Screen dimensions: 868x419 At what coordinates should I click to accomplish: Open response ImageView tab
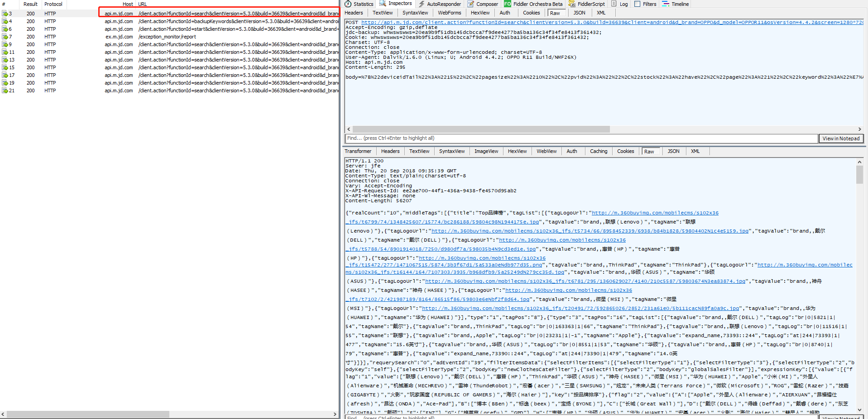486,151
